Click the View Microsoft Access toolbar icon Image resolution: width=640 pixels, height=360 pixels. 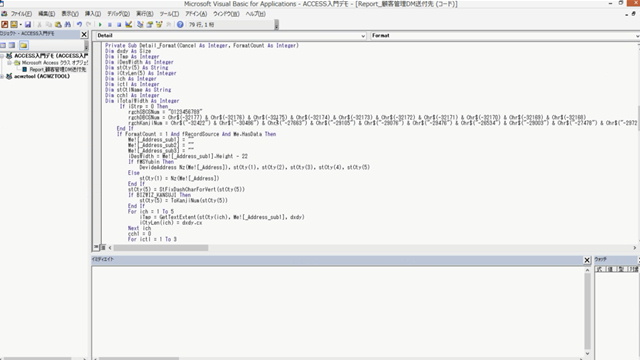(4, 24)
